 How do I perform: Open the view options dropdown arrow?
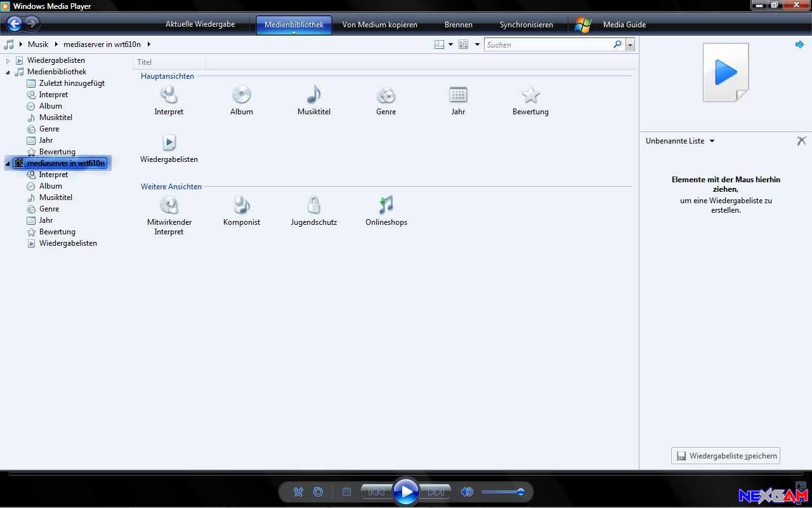477,44
